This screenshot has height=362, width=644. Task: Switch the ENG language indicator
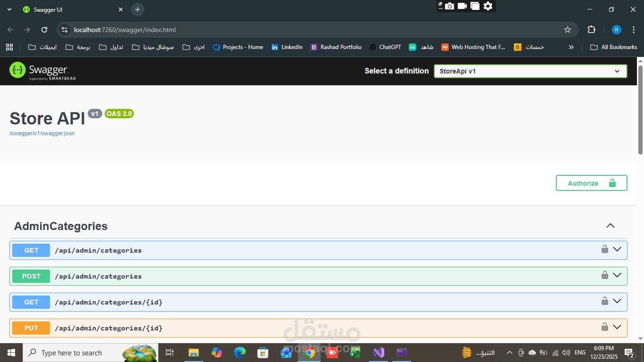tap(580, 352)
